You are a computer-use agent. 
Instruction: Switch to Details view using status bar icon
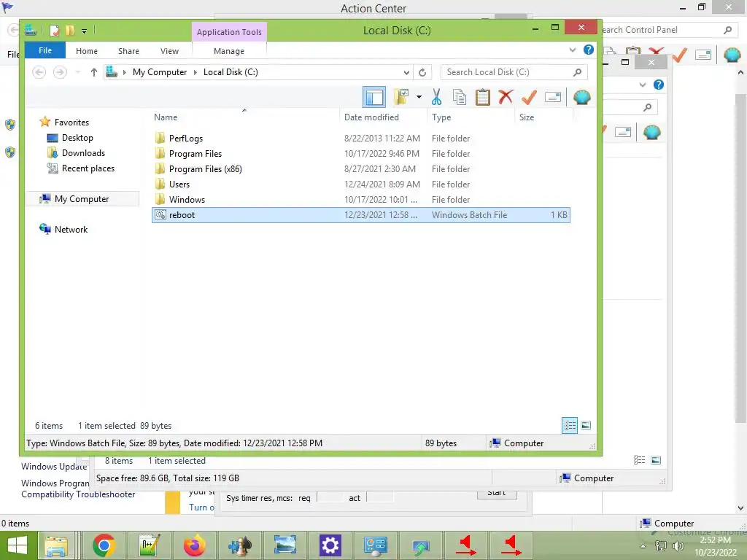point(570,425)
